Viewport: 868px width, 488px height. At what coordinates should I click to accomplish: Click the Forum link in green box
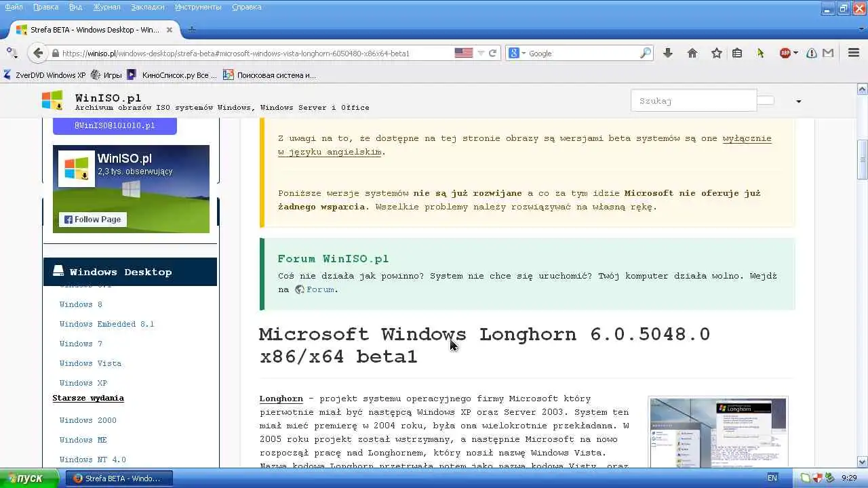click(x=320, y=289)
